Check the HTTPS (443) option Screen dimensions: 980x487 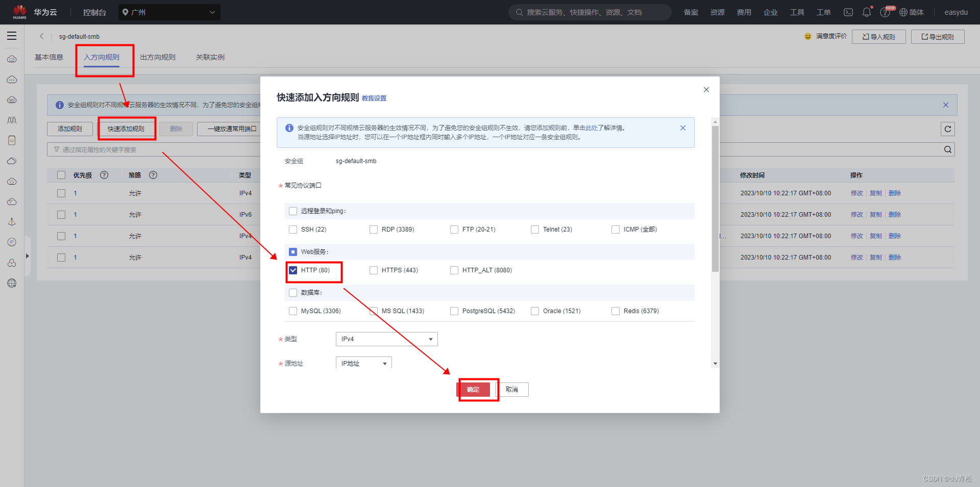tap(374, 270)
